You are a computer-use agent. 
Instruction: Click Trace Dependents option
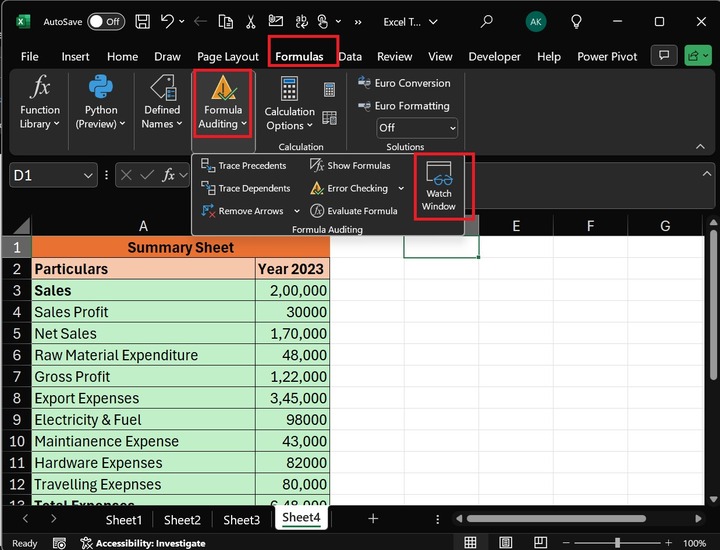[253, 188]
